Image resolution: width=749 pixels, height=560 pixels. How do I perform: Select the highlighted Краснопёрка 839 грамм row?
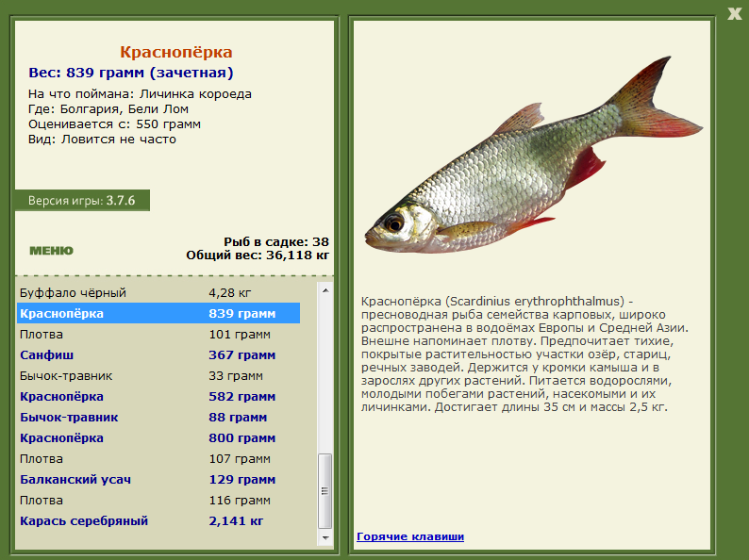[158, 313]
